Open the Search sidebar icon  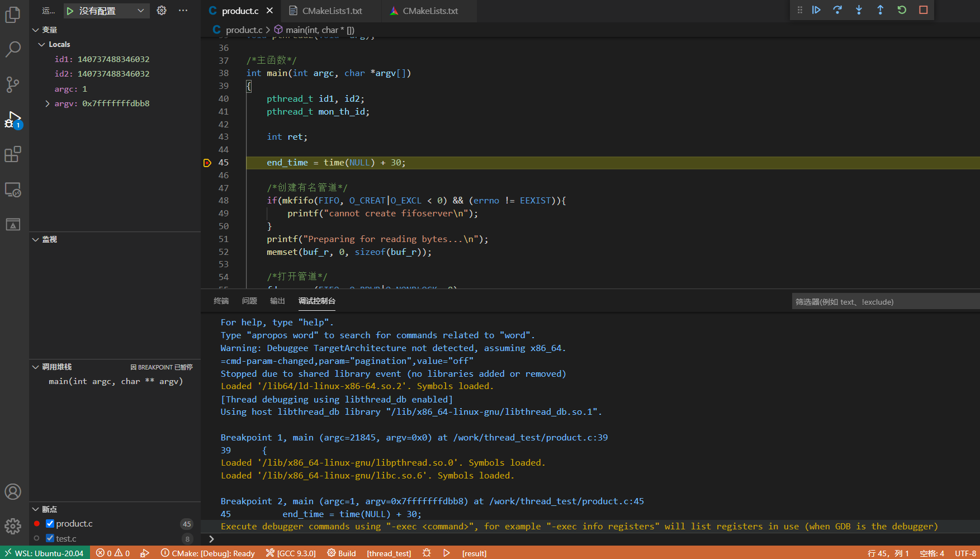12,49
